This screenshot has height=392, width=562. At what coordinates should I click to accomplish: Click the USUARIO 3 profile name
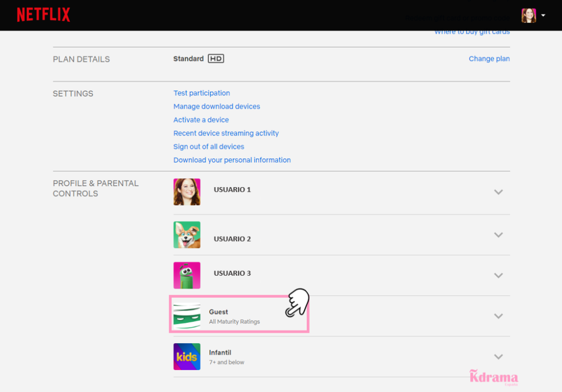pos(232,273)
